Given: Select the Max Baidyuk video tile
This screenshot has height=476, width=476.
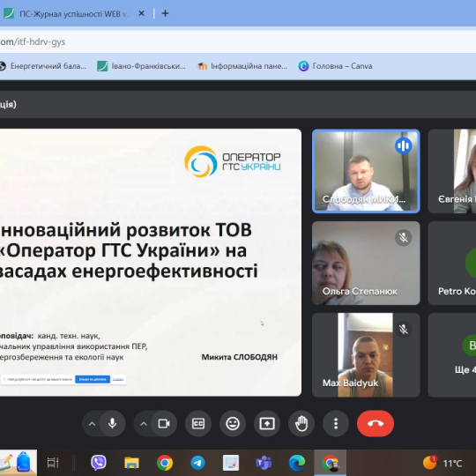Looking at the screenshot, I should (366, 355).
